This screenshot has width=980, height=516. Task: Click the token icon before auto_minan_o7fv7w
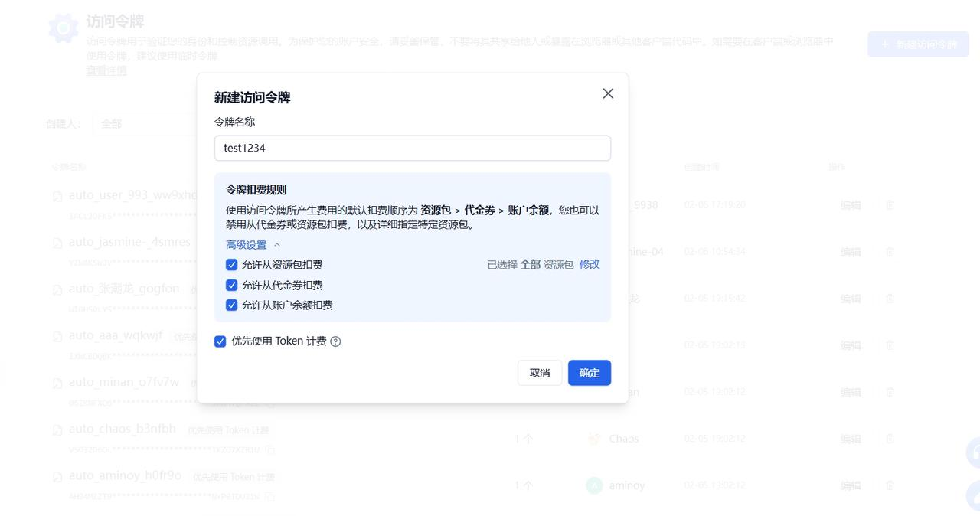click(57, 384)
